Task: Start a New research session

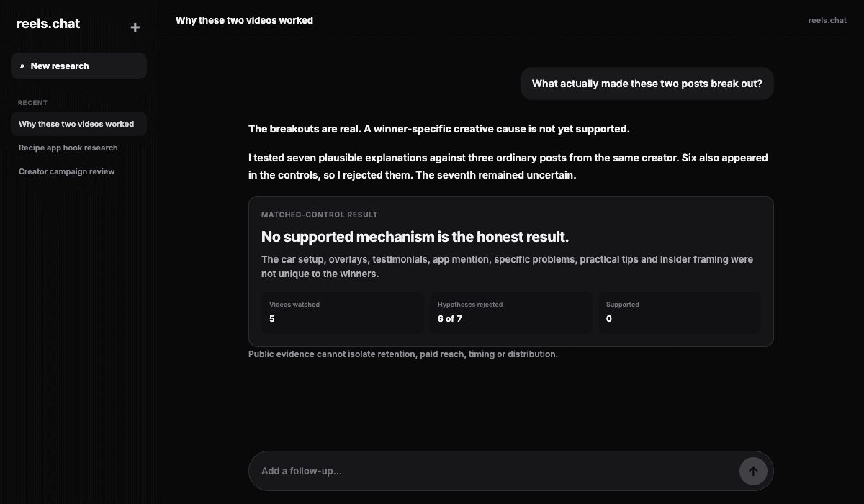Action: click(78, 66)
